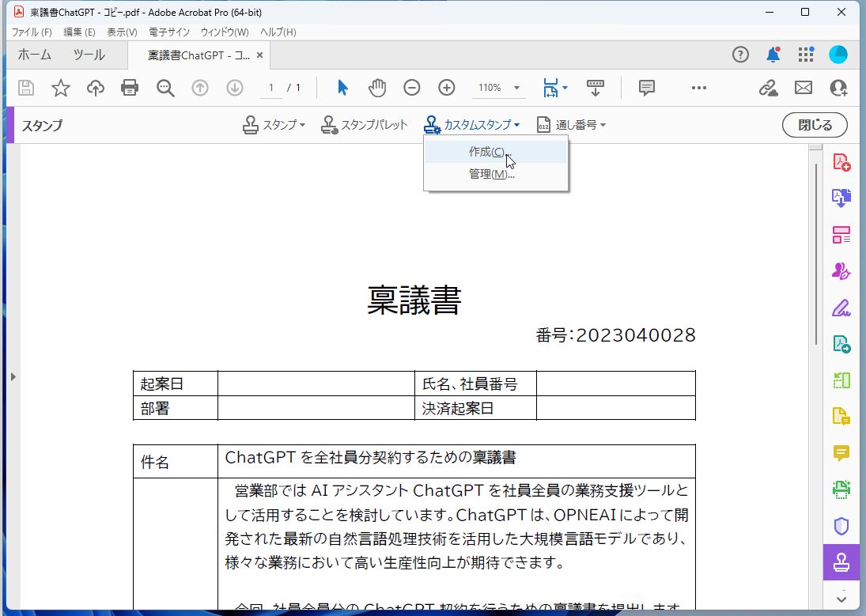Open the find text magnifier icon
Screen dimensions: 866x616
point(165,88)
